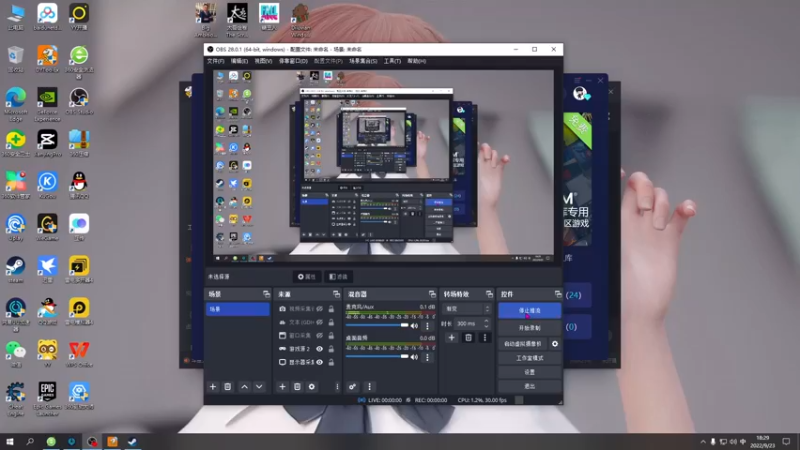Select the highlighted scene in the Scenes list

tap(238, 309)
